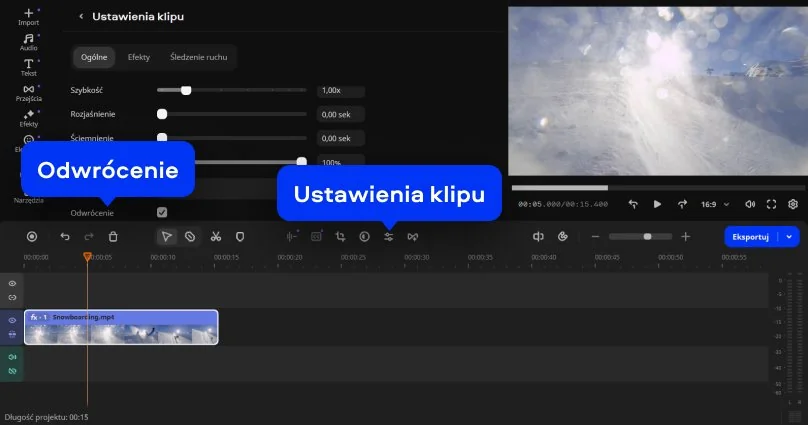Toggle the Odwrócenie checkbox
Viewport: 808px width, 425px height.
coord(162,213)
